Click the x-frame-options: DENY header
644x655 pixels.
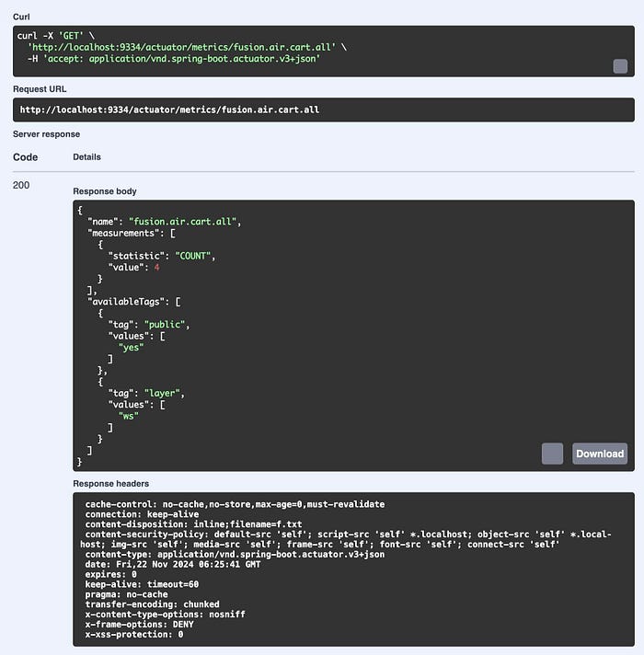point(140,625)
